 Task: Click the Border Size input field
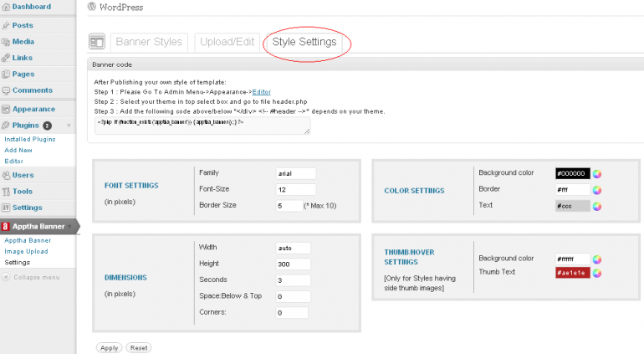click(289, 206)
